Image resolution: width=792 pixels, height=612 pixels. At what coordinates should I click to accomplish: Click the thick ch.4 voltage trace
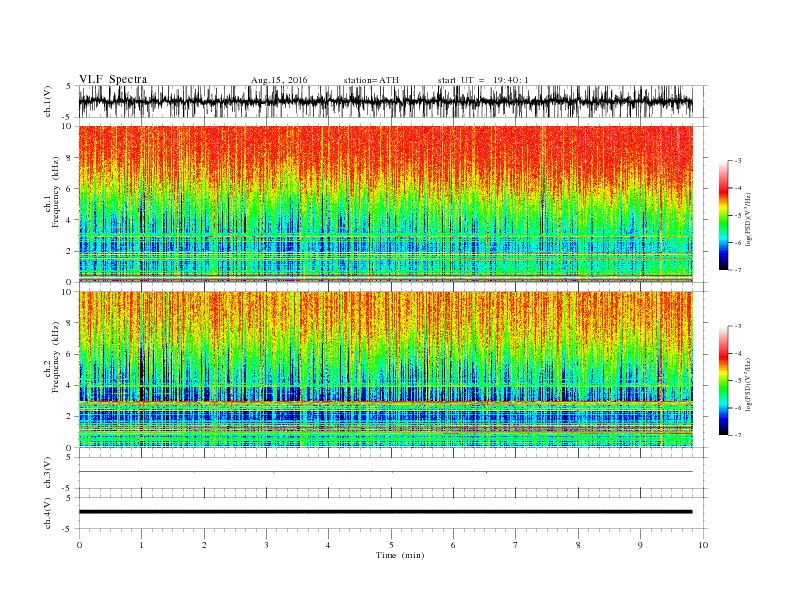pyautogui.click(x=385, y=512)
